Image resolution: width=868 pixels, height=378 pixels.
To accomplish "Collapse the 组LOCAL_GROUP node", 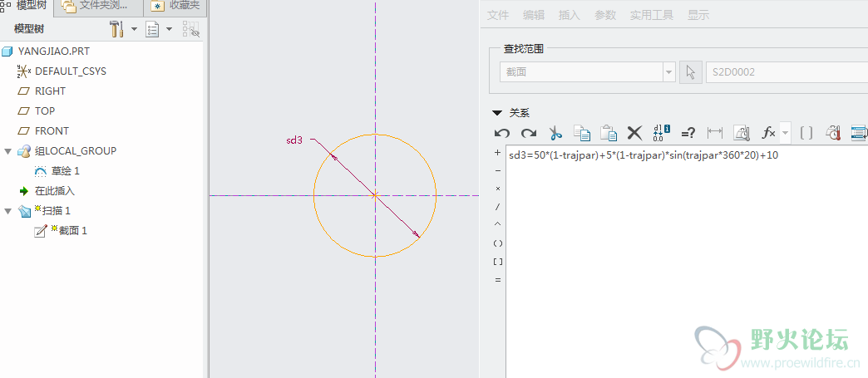I will [x=7, y=151].
